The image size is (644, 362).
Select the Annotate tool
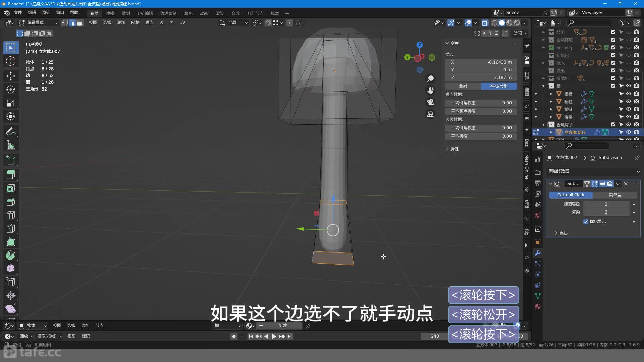(x=11, y=131)
